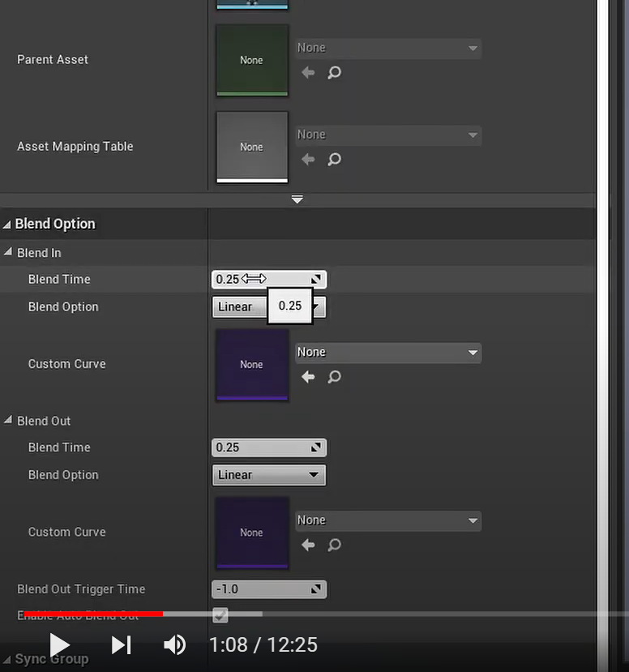629x672 pixels.
Task: Browse to Asset Mapping Table magnifier icon
Action: tap(334, 160)
